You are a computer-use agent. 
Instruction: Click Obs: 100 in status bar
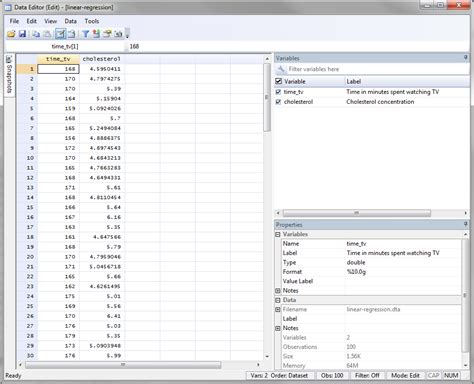pos(332,375)
